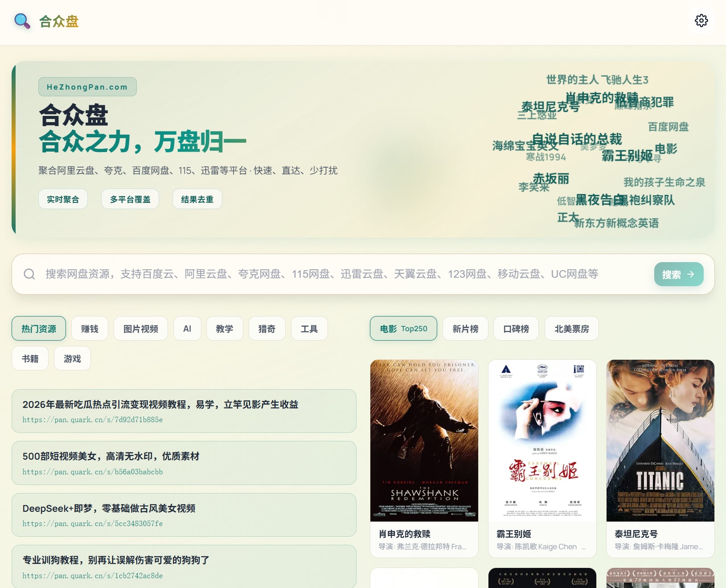Switch to the 游戏 category tab
726x588 pixels.
click(72, 358)
